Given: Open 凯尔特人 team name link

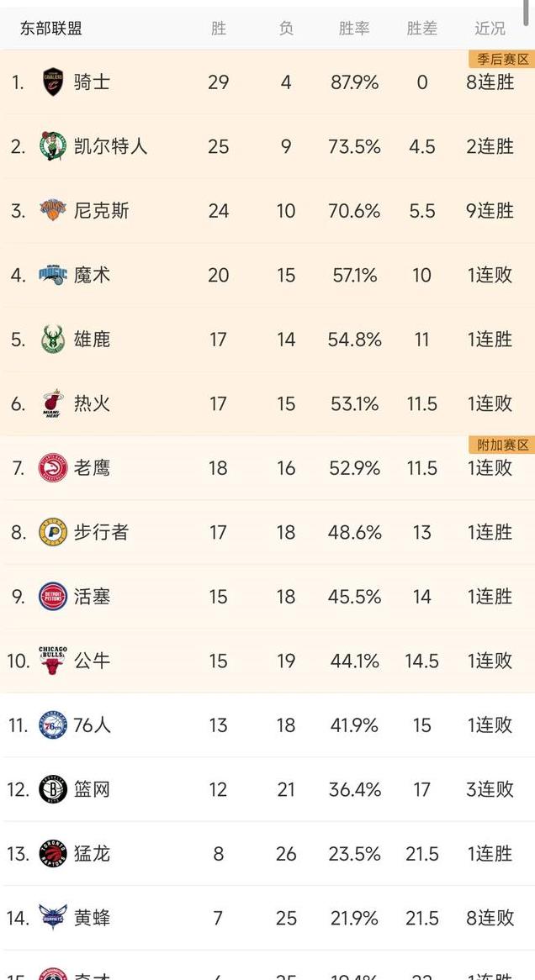Looking at the screenshot, I should pyautogui.click(x=110, y=146).
